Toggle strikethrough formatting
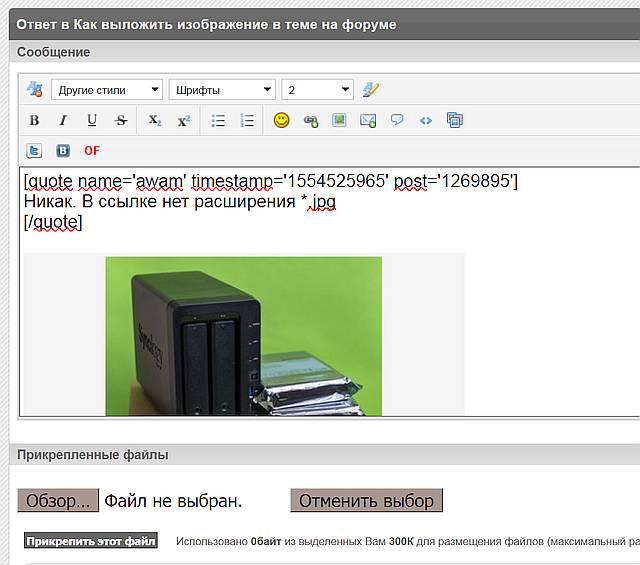This screenshot has width=640, height=565. [x=121, y=120]
